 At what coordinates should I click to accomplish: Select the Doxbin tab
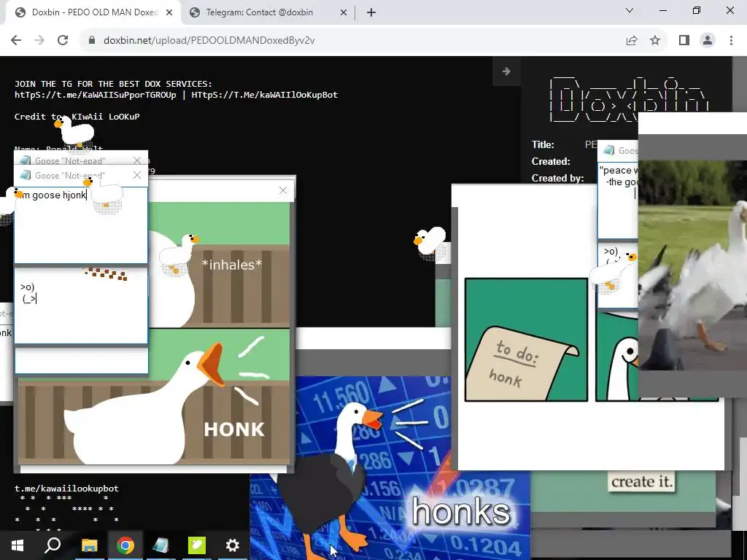(x=94, y=12)
